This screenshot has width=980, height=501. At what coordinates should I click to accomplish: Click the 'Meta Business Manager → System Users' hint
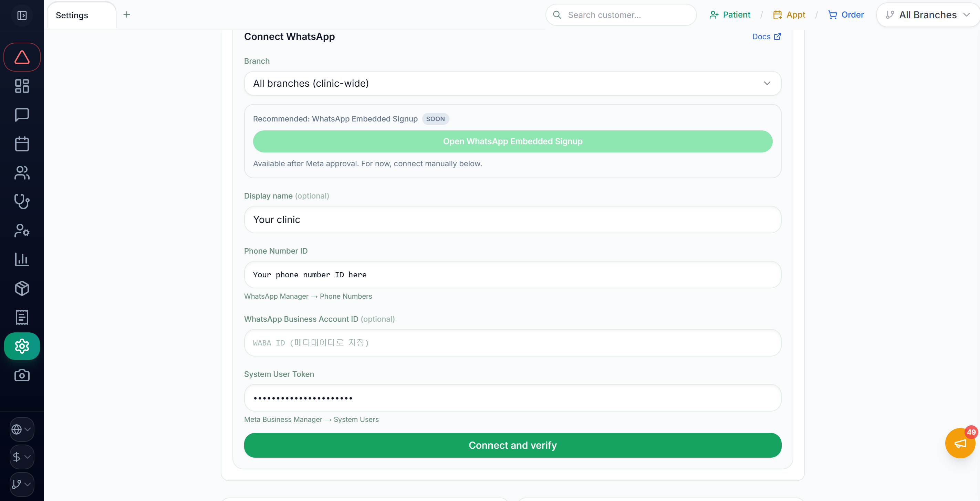(x=311, y=419)
